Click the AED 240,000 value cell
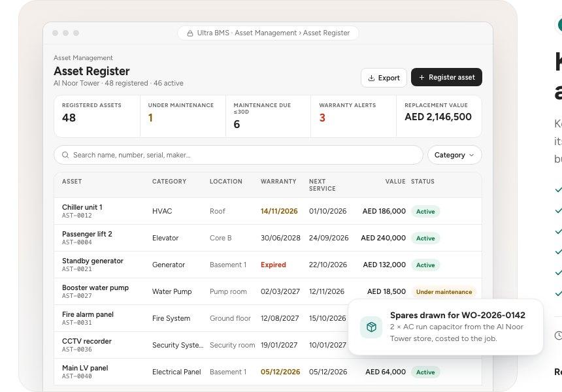The height and width of the screenshot is (392, 562). pos(383,238)
